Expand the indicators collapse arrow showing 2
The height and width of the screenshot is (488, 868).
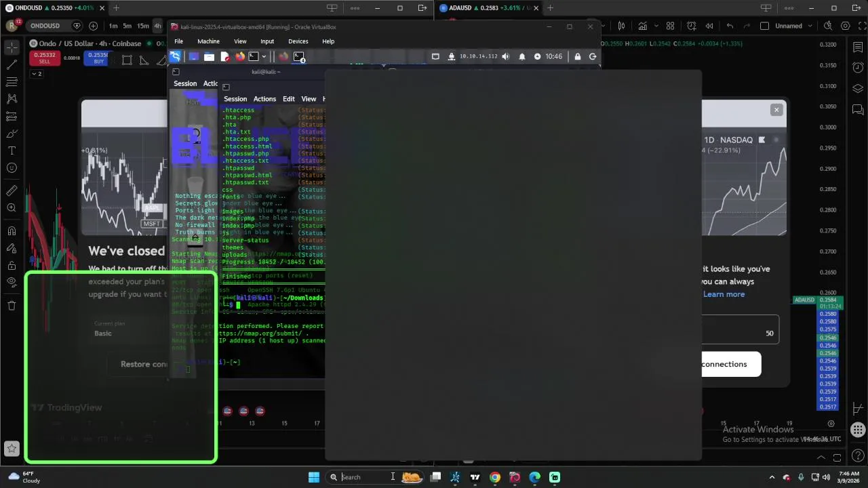pos(36,73)
